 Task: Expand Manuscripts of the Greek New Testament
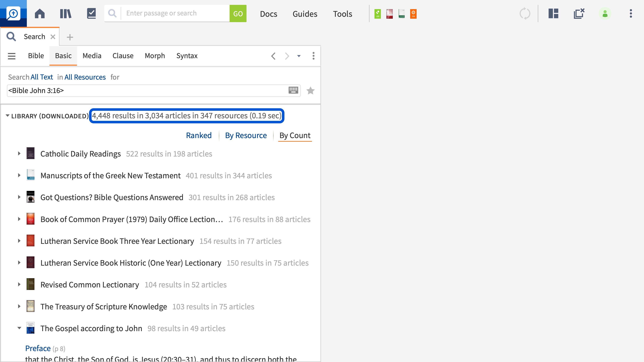click(x=19, y=175)
